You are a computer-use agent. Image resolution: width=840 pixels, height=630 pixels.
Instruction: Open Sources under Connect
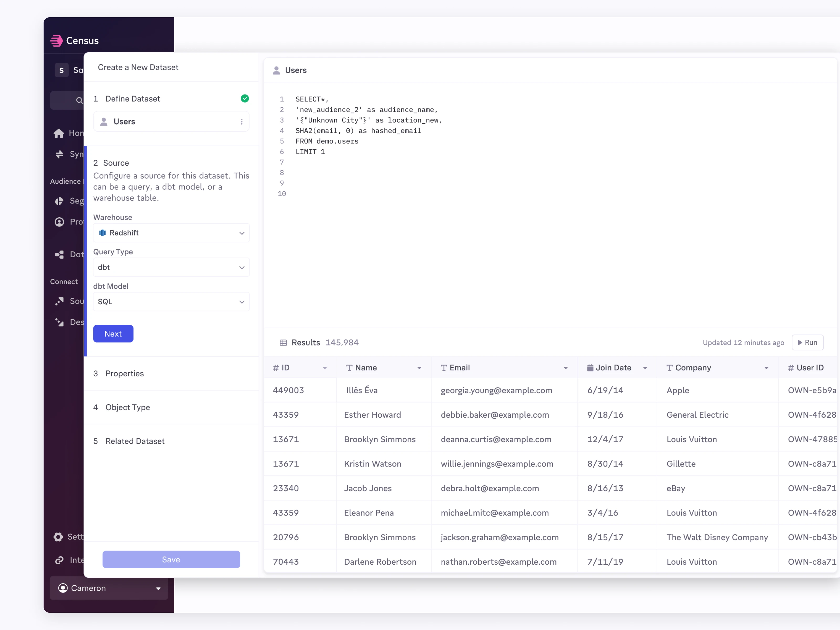tap(68, 301)
